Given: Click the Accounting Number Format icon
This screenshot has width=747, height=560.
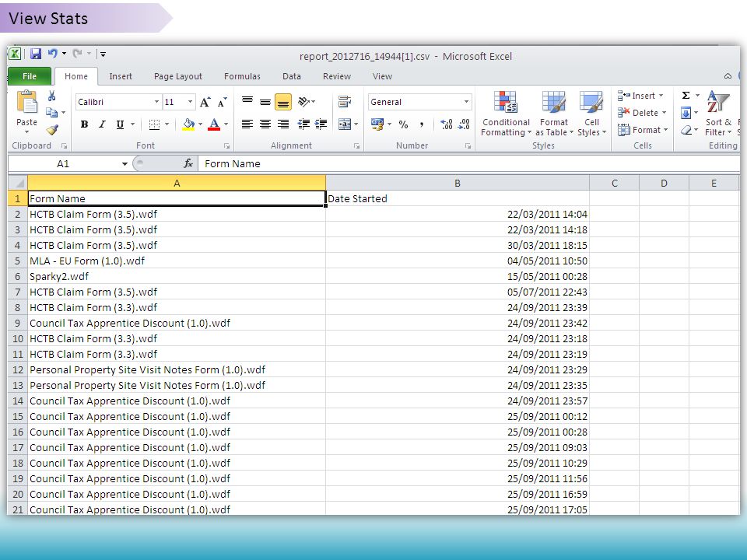Looking at the screenshot, I should click(x=377, y=124).
